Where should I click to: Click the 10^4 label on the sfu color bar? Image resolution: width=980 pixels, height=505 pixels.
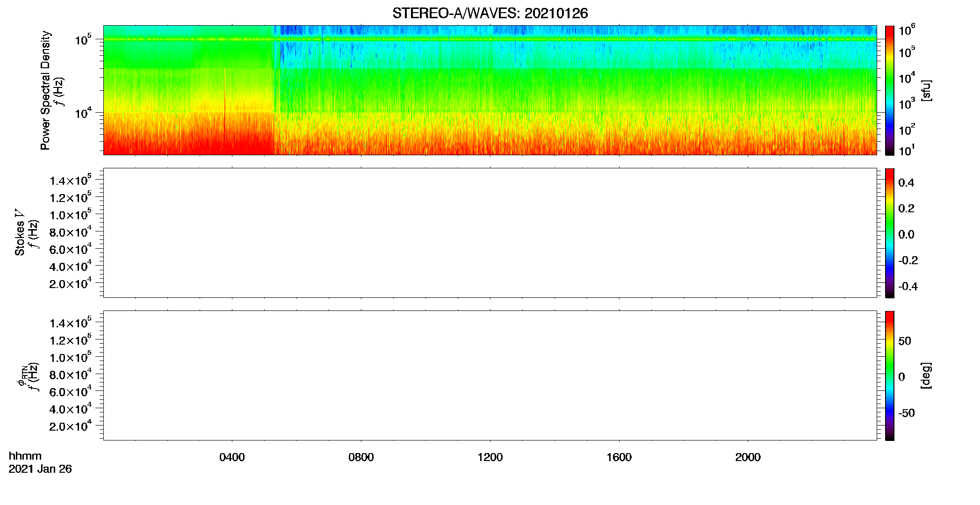pyautogui.click(x=907, y=78)
